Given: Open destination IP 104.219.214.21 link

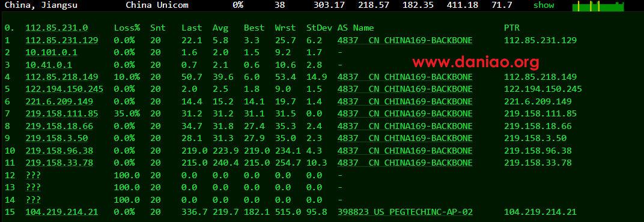Looking at the screenshot, I should coord(62,212).
